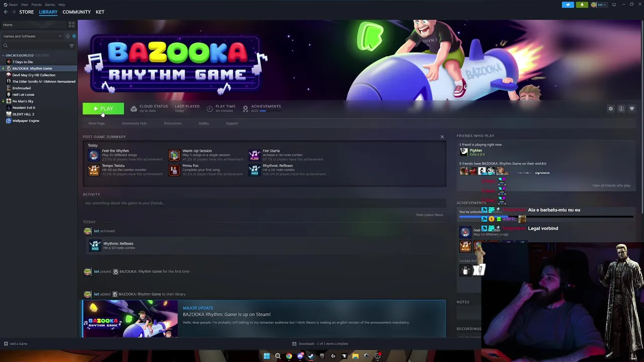Open the Games menu
Screen dimensions: 644x362
point(50,5)
